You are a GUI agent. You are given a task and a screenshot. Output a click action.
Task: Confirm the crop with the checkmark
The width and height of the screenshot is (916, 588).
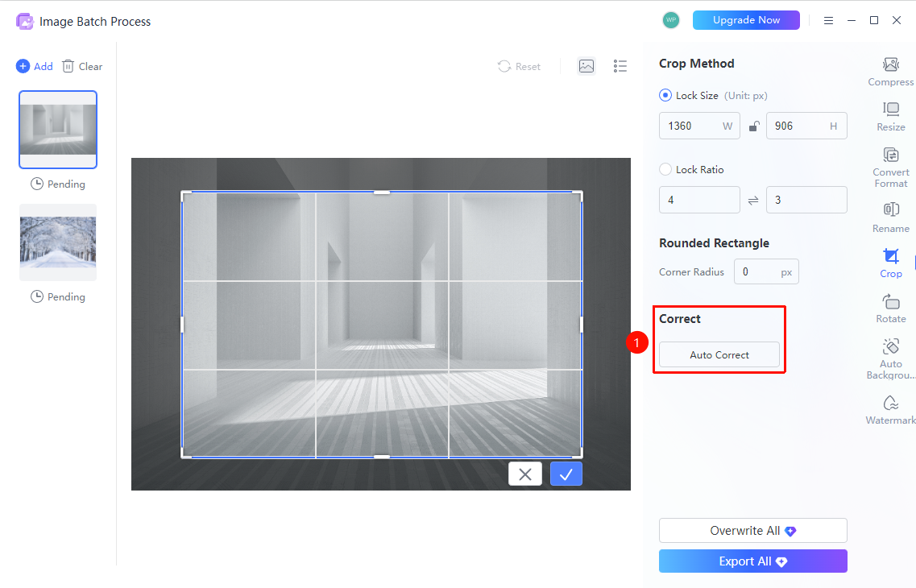[x=566, y=474]
